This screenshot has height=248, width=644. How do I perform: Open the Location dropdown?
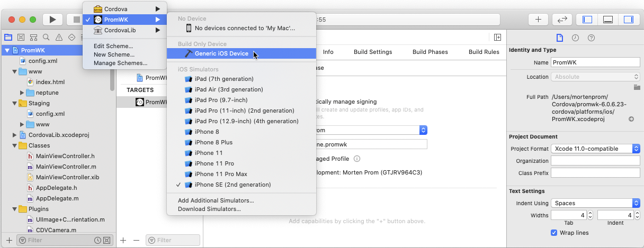point(596,77)
